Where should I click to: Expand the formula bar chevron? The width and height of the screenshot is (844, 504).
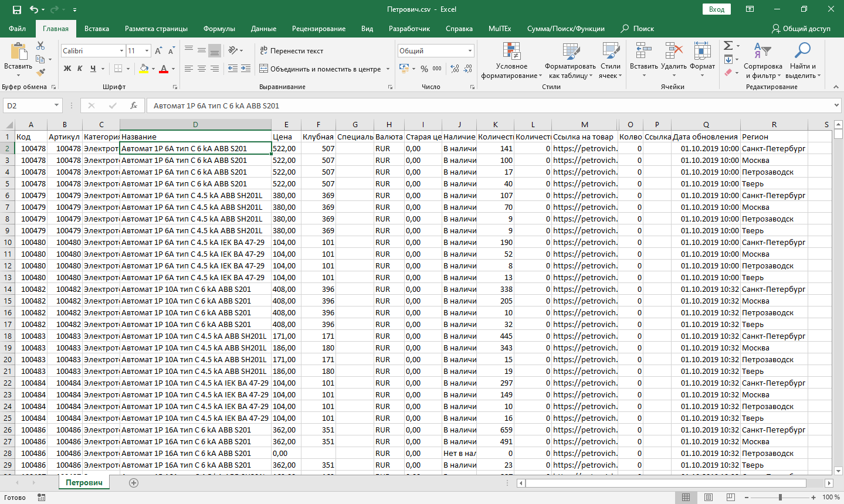point(837,105)
